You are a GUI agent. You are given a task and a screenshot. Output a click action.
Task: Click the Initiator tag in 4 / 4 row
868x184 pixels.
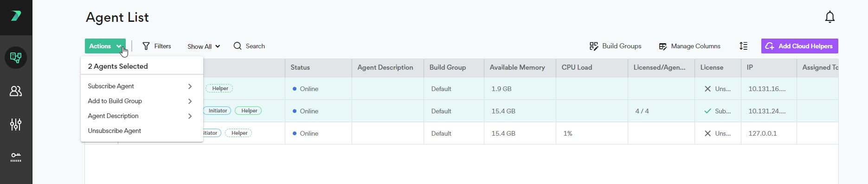[217, 111]
